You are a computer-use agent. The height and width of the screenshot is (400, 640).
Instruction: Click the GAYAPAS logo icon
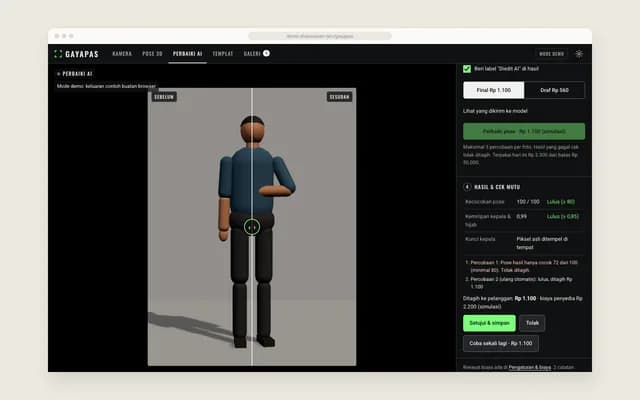(x=58, y=54)
